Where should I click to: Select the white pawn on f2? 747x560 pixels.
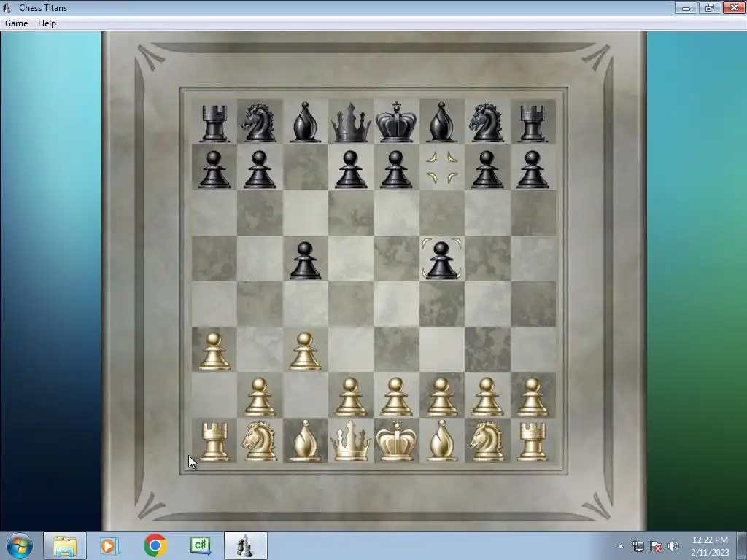point(441,397)
